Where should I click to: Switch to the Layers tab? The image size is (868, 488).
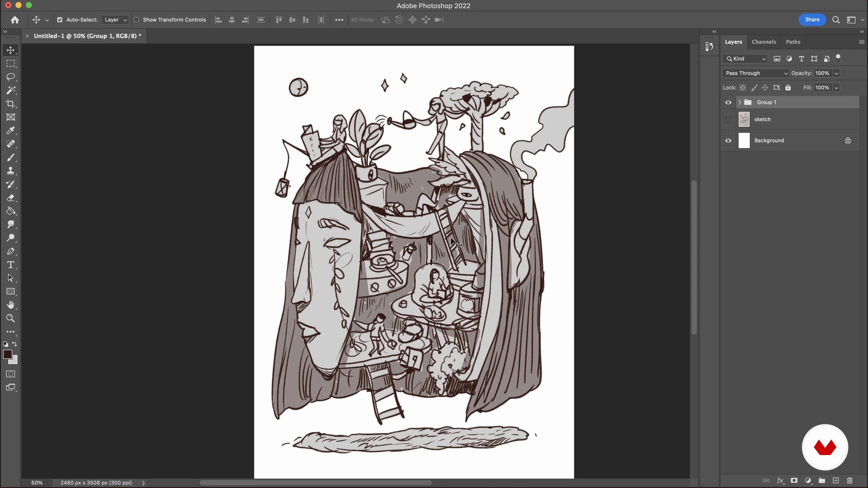(x=734, y=42)
